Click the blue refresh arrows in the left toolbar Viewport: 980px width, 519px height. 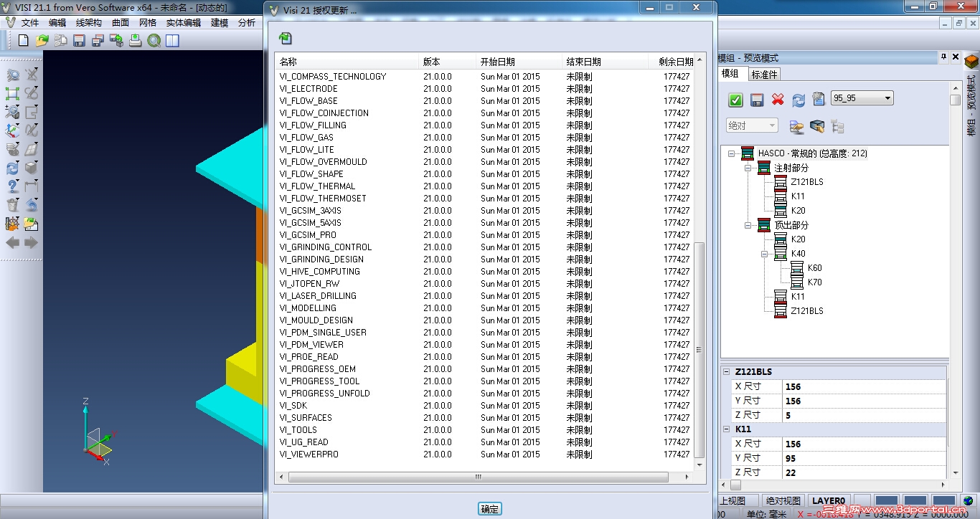(12, 168)
